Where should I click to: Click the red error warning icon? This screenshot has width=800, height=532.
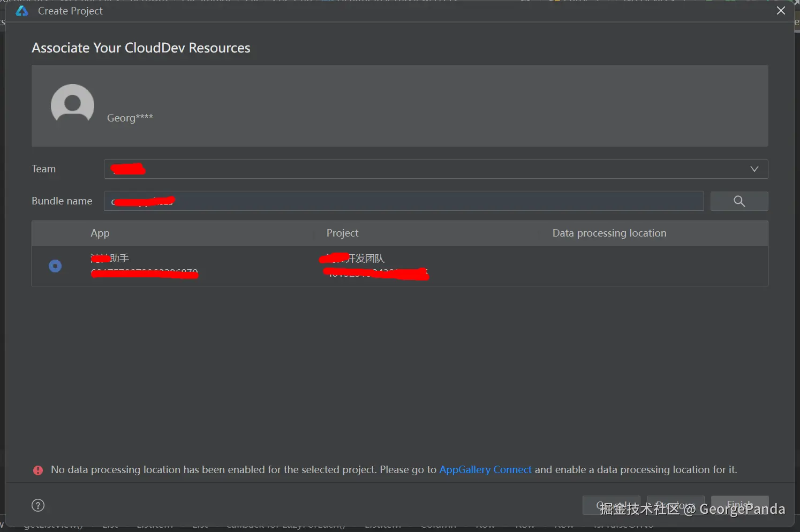pyautogui.click(x=38, y=470)
